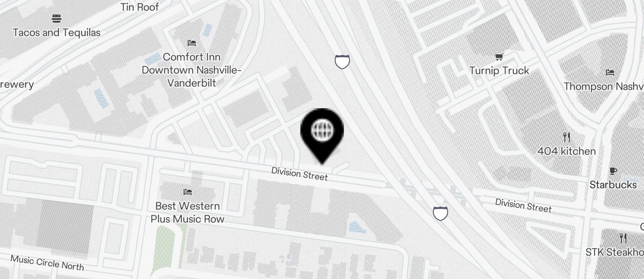The width and height of the screenshot is (644, 279).
Task: Click the Division Street label near the pin
Action: (299, 173)
